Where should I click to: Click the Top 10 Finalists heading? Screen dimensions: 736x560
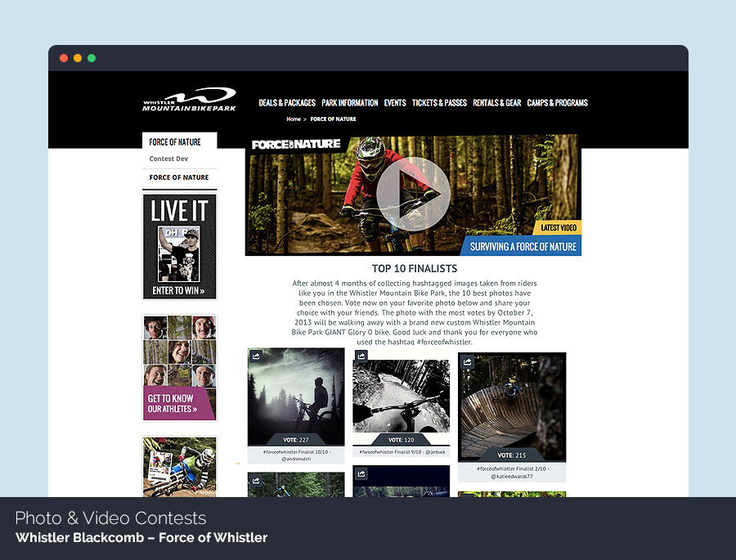click(415, 268)
